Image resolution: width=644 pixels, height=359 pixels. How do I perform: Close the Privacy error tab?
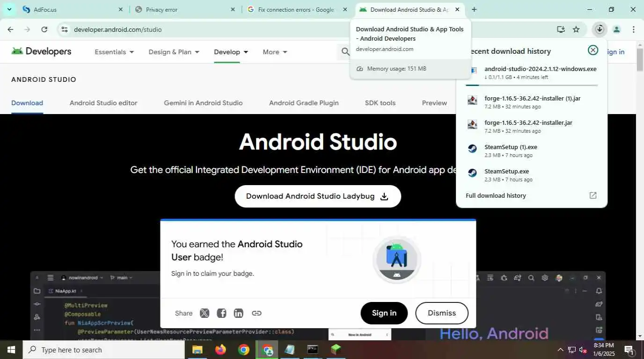click(233, 9)
